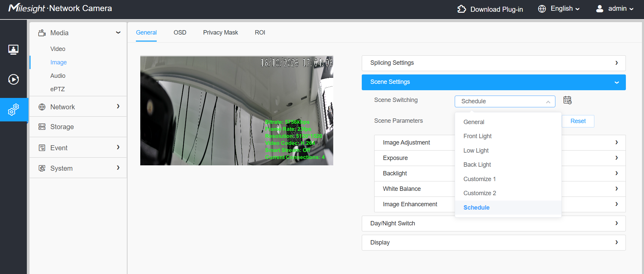The width and height of the screenshot is (644, 274).
Task: Expand the Splicing Settings section
Action: click(493, 63)
